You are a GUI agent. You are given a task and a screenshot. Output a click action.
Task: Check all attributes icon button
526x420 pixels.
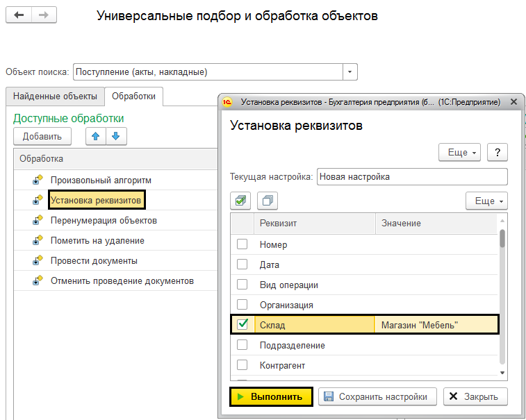[240, 201]
